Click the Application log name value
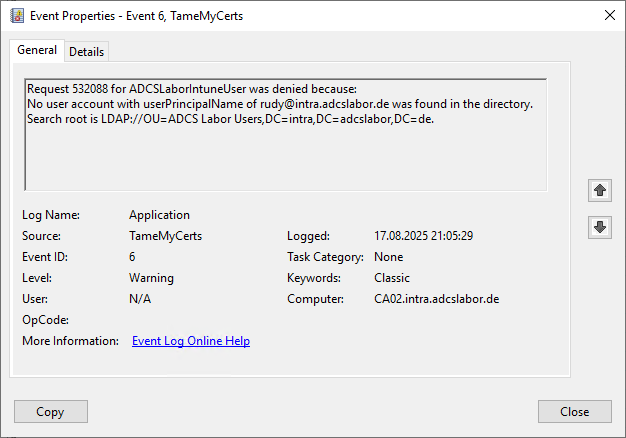The height and width of the screenshot is (438, 626). point(159,215)
